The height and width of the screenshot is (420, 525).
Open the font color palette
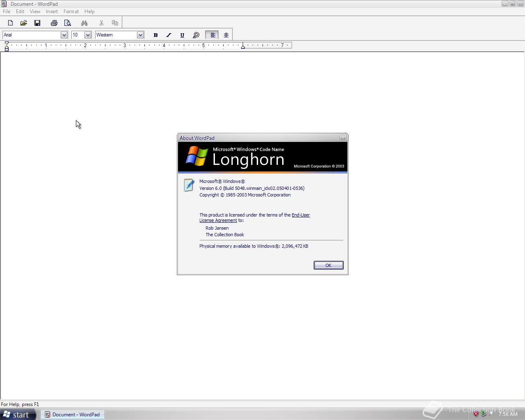coord(196,35)
